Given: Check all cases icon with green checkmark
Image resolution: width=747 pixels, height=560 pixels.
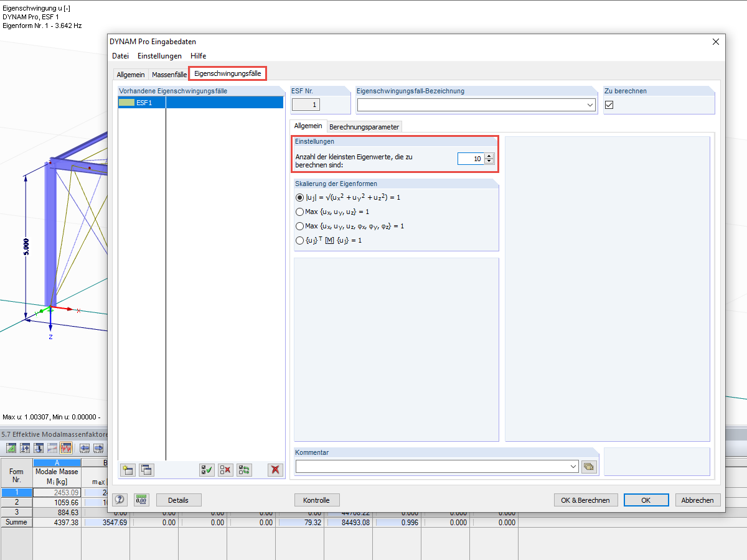Looking at the screenshot, I should (207, 470).
